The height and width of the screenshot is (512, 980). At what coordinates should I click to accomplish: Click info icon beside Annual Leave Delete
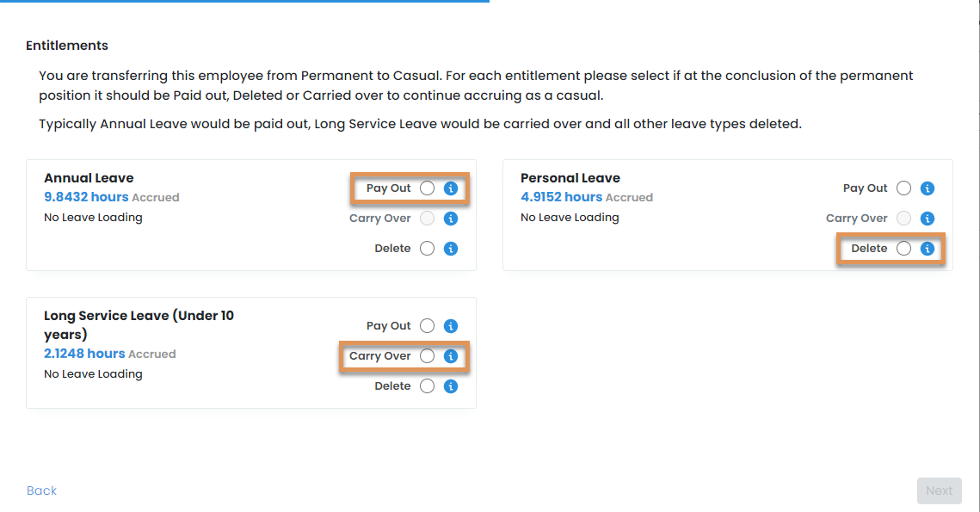[x=450, y=249]
